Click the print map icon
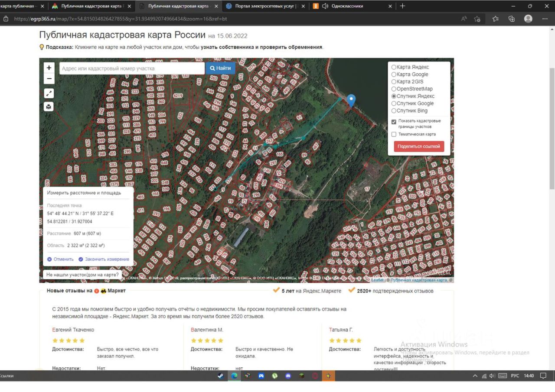This screenshot has width=555, height=392. tap(49, 107)
